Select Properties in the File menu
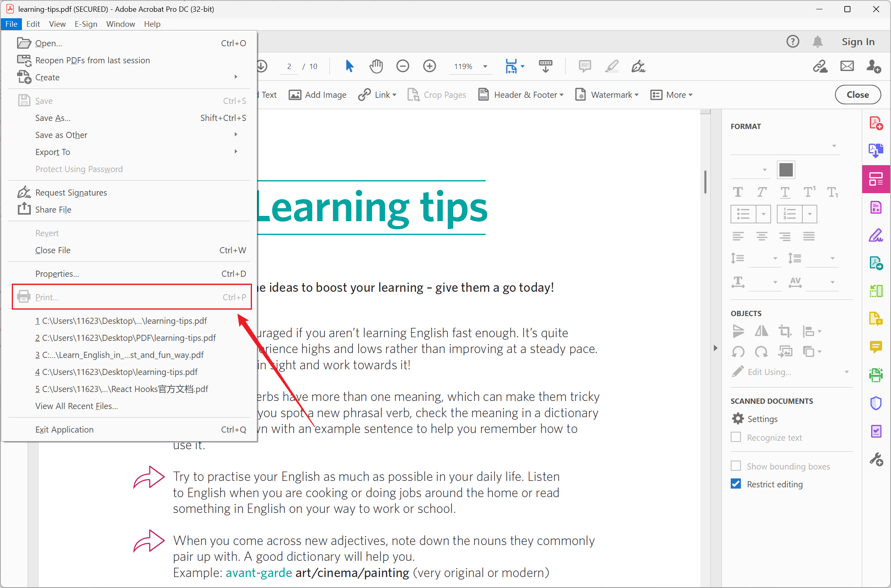Screen dimensions: 891x588 57,274
